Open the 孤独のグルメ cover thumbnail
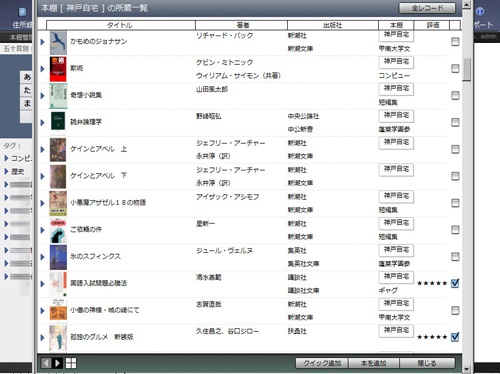Viewport: 500px width, 374px height. [58, 338]
